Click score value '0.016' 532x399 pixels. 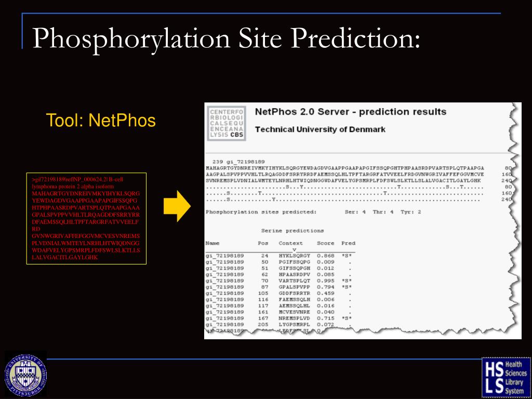[325, 305]
